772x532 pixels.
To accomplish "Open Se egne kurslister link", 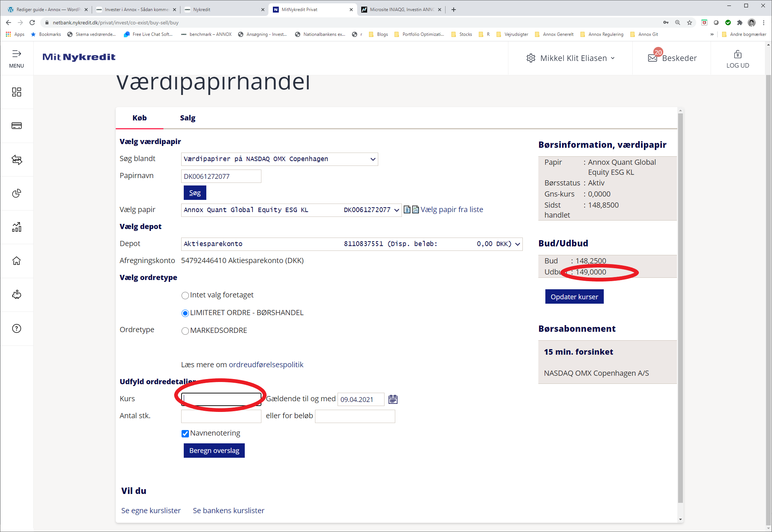I will [151, 511].
